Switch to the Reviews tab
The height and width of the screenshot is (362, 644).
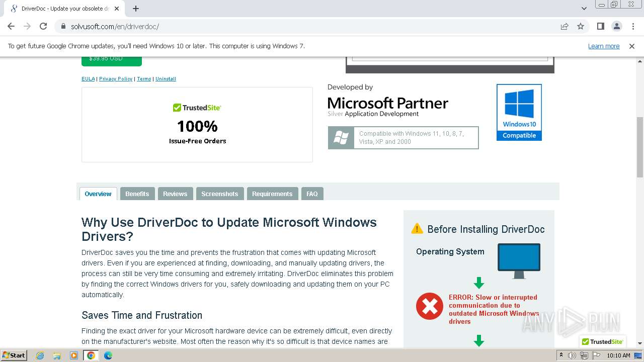point(175,194)
